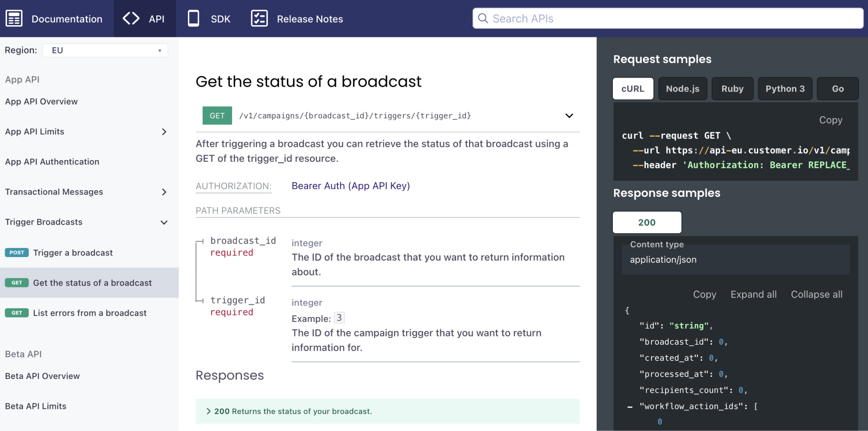Open the Region dropdown showing EU
This screenshot has height=431, width=868.
pos(105,50)
